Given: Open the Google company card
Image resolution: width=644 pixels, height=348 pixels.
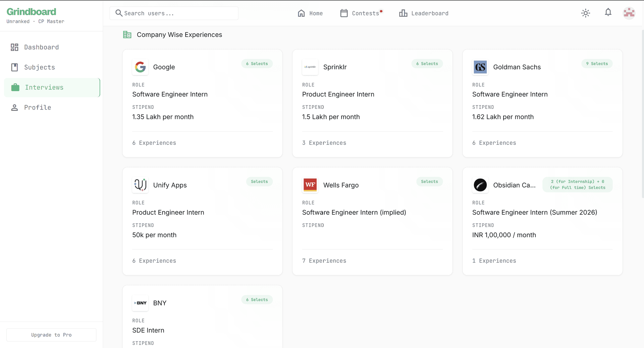Looking at the screenshot, I should click(203, 103).
